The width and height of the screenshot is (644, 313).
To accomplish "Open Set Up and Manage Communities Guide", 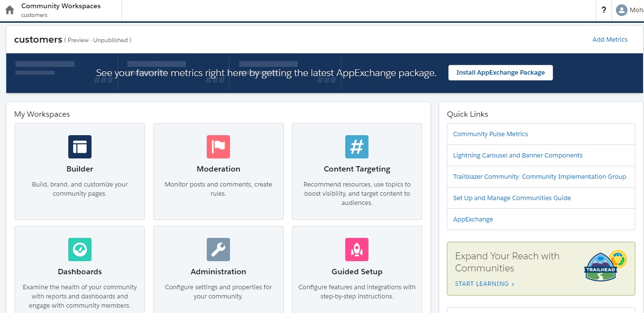I will [x=511, y=198].
